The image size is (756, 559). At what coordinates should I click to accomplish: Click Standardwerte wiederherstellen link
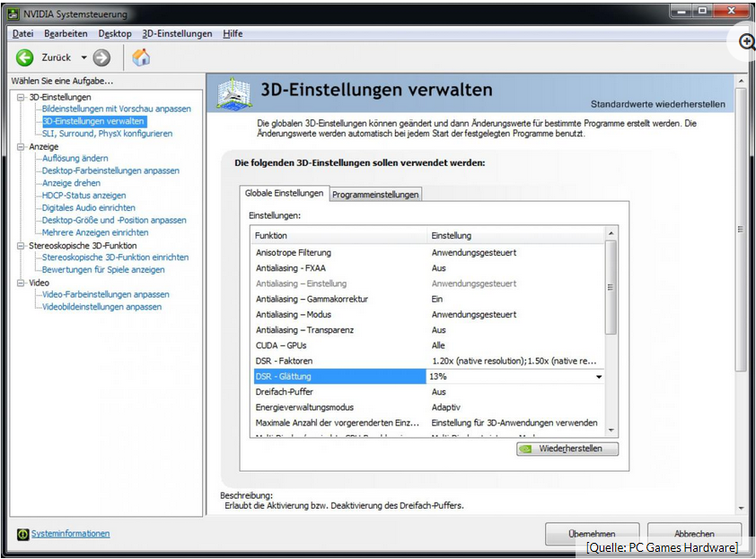click(657, 104)
